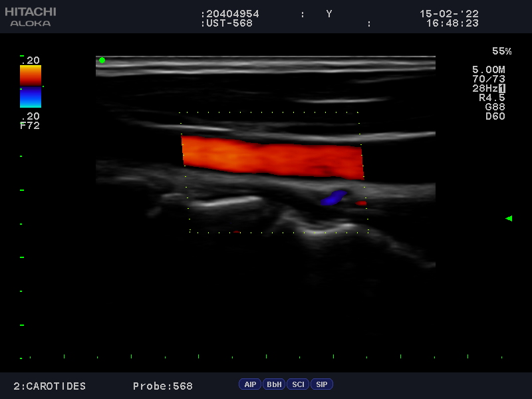Click the G88 gain value
532x399 pixels.
(x=495, y=107)
